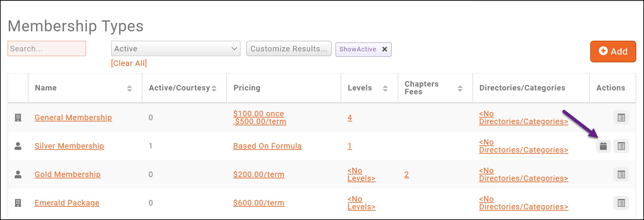Viewport: 644px width, 220px height.
Task: Open Based On Formula pricing link
Action: coord(267,146)
